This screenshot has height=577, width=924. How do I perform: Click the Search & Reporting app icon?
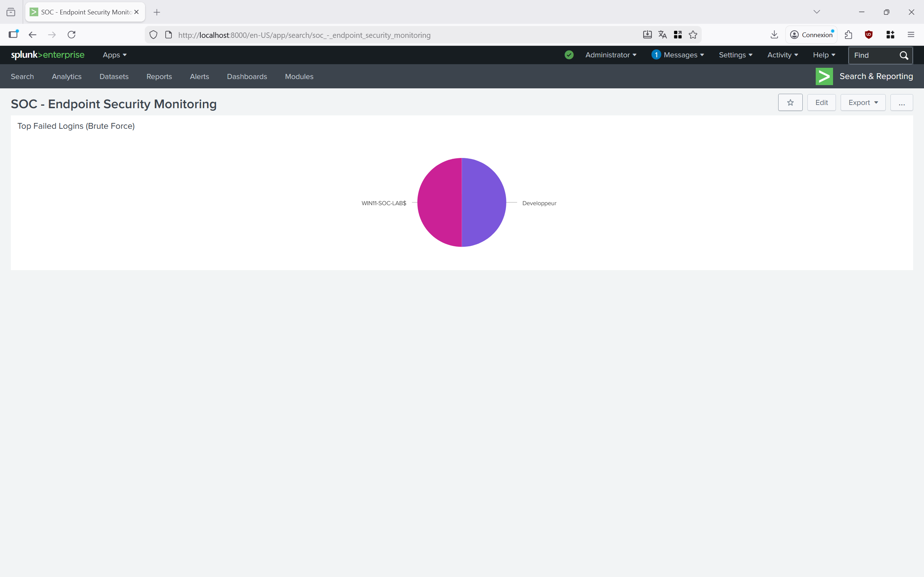(x=824, y=76)
